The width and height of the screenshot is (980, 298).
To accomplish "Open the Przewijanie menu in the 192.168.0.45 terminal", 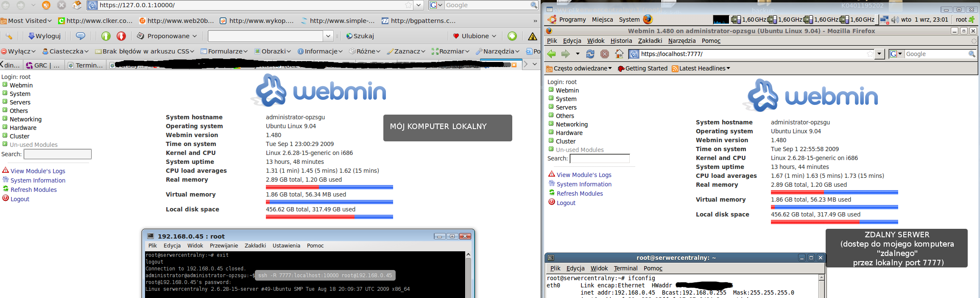I will click(224, 246).
